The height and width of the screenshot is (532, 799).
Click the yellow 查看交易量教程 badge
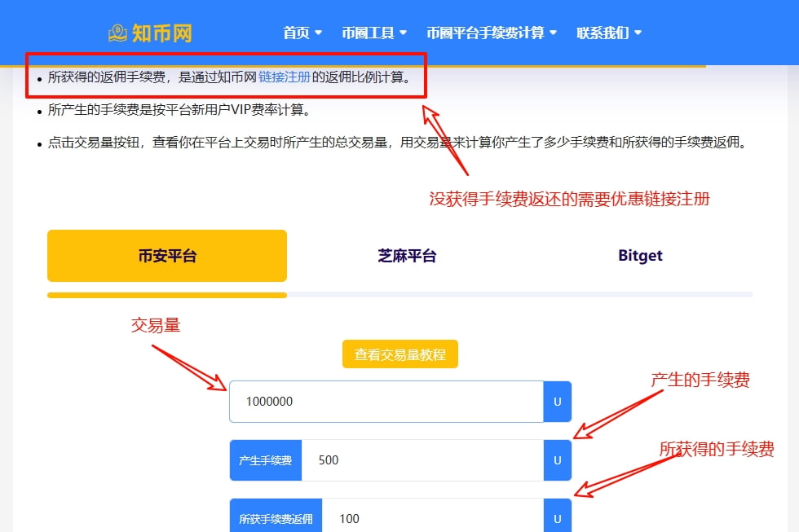pyautogui.click(x=399, y=354)
